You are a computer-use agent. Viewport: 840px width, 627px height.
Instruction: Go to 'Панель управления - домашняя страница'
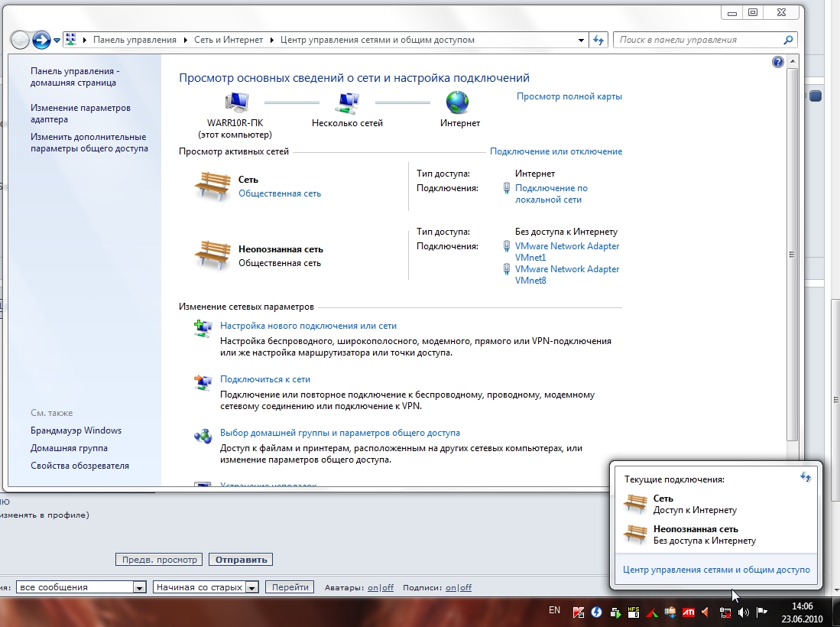[75, 76]
